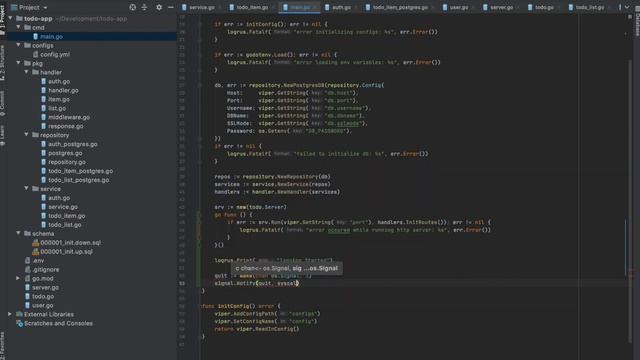Collapse the todo-app root node
640x360 pixels.
[10, 18]
